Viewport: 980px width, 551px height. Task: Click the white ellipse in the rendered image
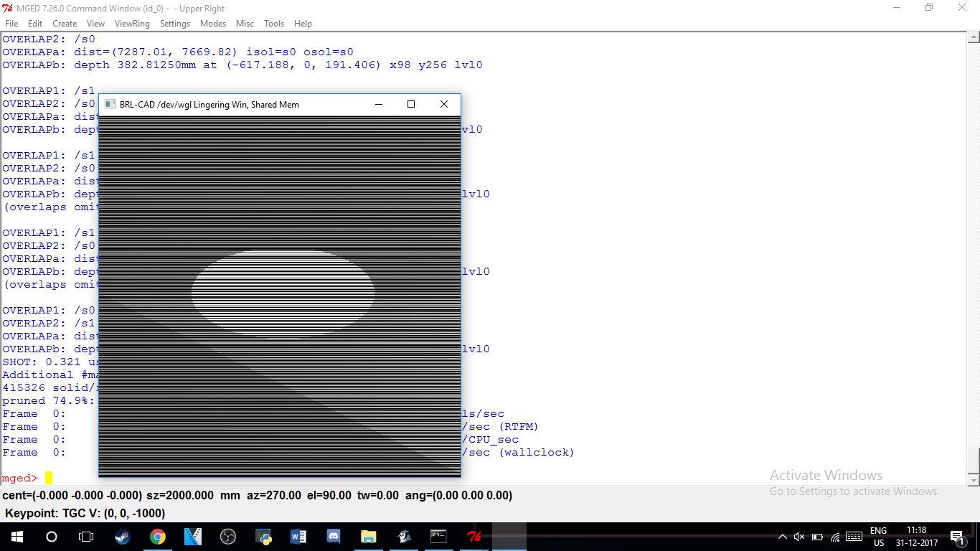[x=283, y=293]
